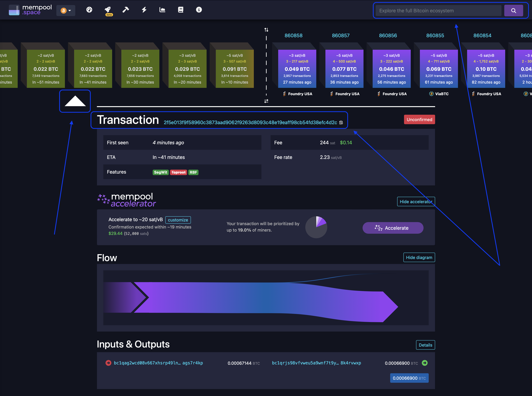This screenshot has width=532, height=396.
Task: Open the info circle icon
Action: click(x=199, y=10)
